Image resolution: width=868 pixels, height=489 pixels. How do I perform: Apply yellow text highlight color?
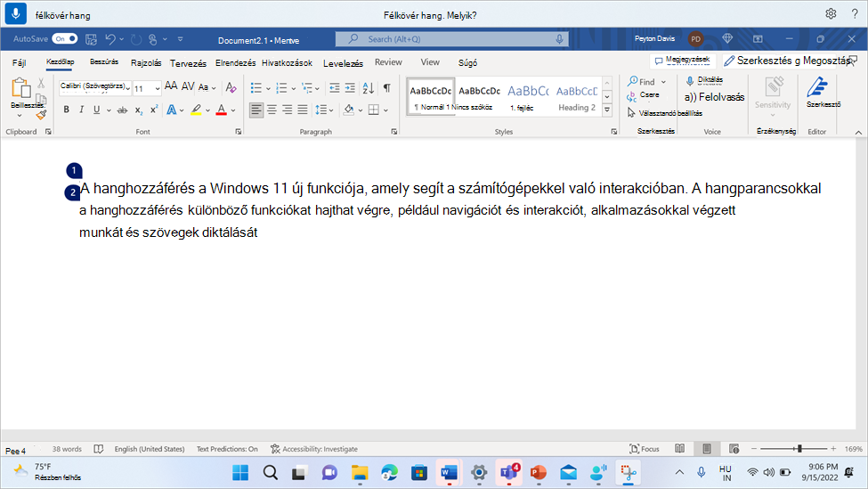coord(196,110)
